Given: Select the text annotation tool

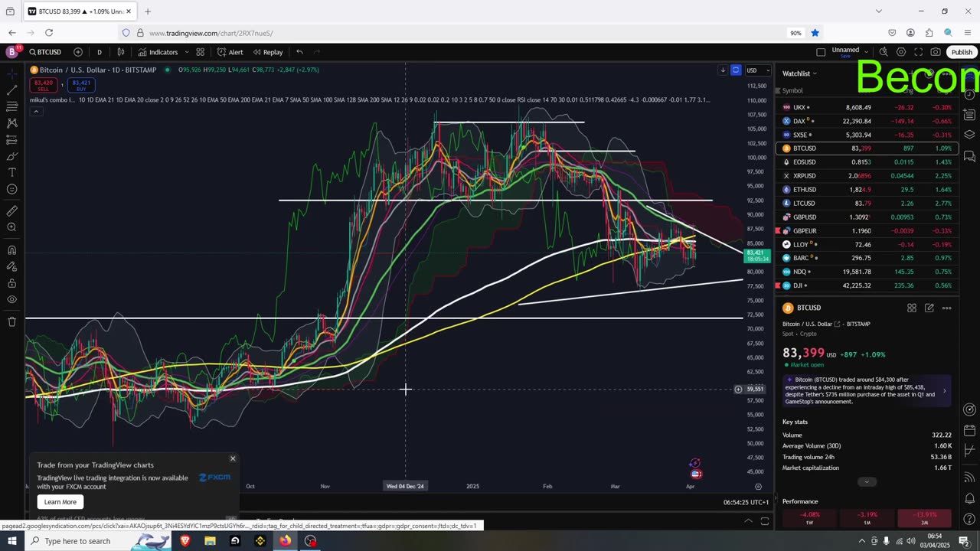Looking at the screenshot, I should pos(11,173).
